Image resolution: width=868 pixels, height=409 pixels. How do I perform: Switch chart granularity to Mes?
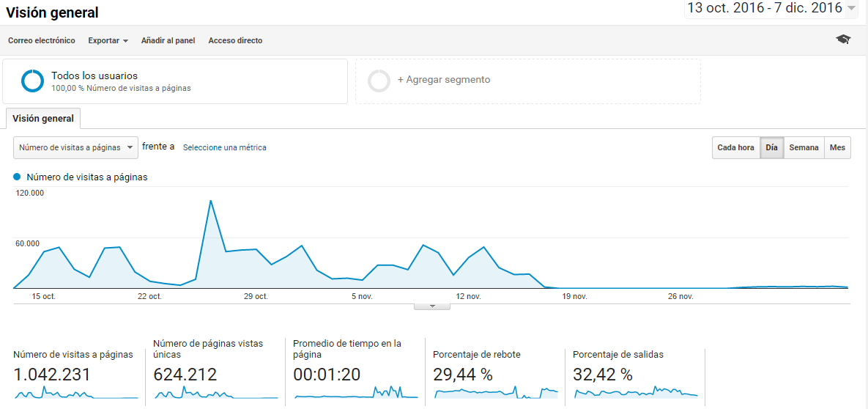click(x=837, y=148)
